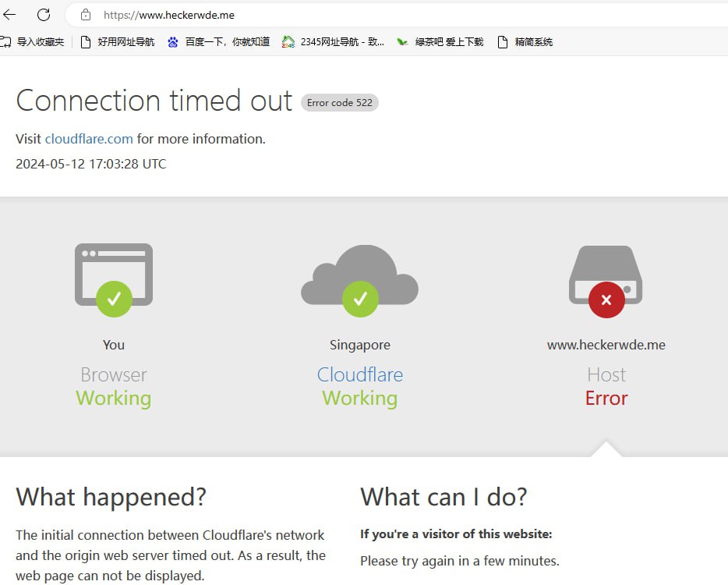Click the gray Browser label
728x585 pixels.
[114, 374]
